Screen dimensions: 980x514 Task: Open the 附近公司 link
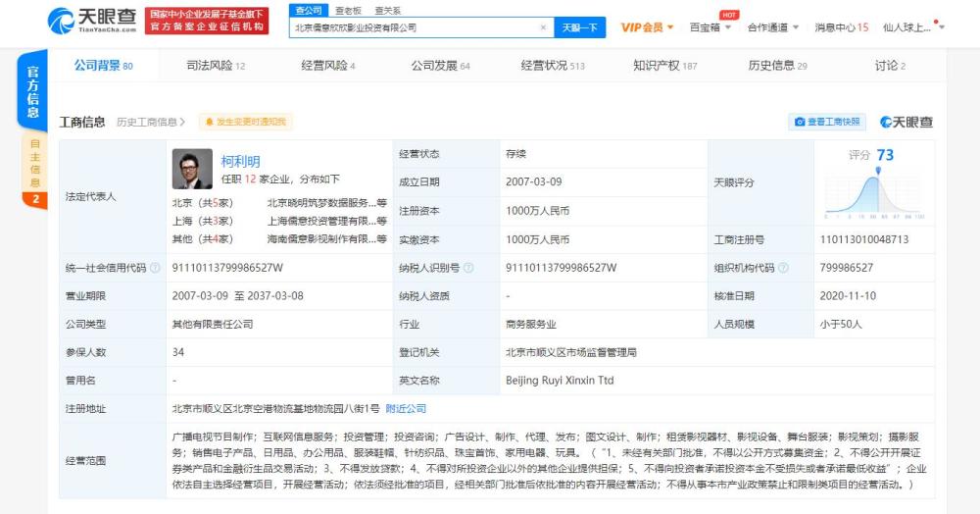tap(406, 408)
